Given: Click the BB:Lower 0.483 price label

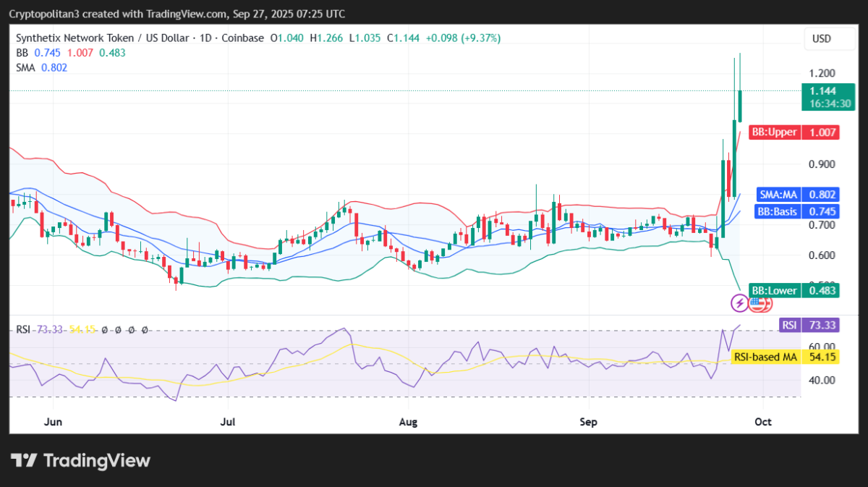Looking at the screenshot, I should pos(793,290).
